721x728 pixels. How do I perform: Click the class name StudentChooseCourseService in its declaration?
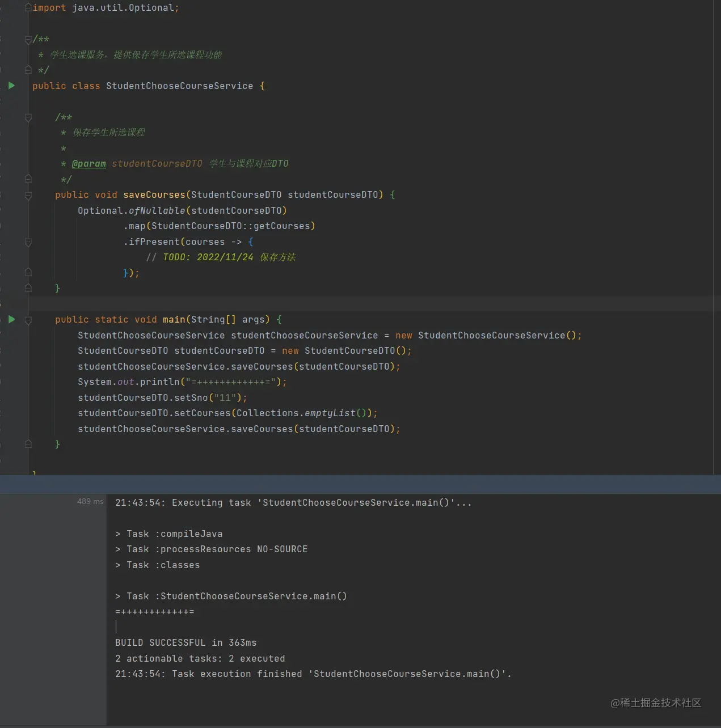[x=179, y=86]
